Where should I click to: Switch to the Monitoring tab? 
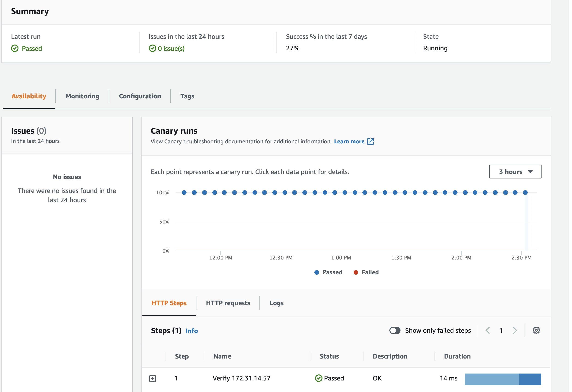tap(82, 96)
